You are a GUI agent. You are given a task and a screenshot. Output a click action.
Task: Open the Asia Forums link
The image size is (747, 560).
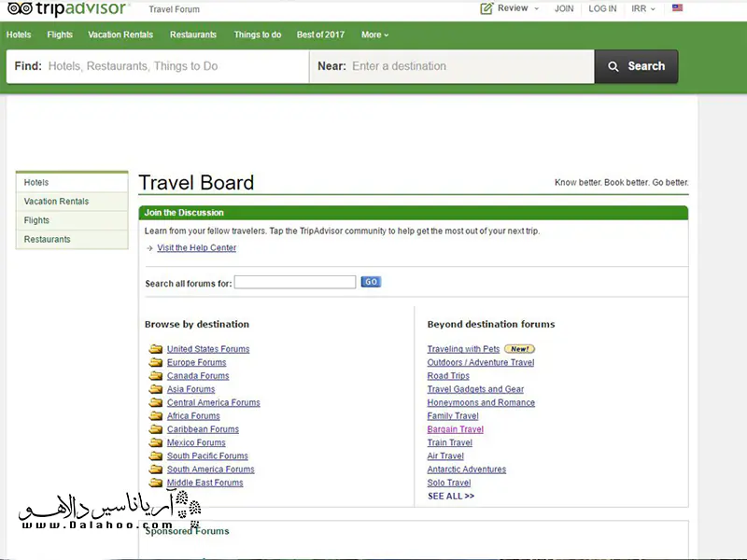[x=190, y=389]
